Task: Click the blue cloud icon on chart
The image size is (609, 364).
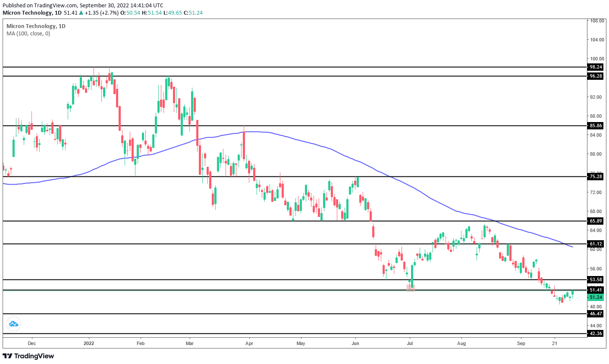Action: tap(13, 324)
